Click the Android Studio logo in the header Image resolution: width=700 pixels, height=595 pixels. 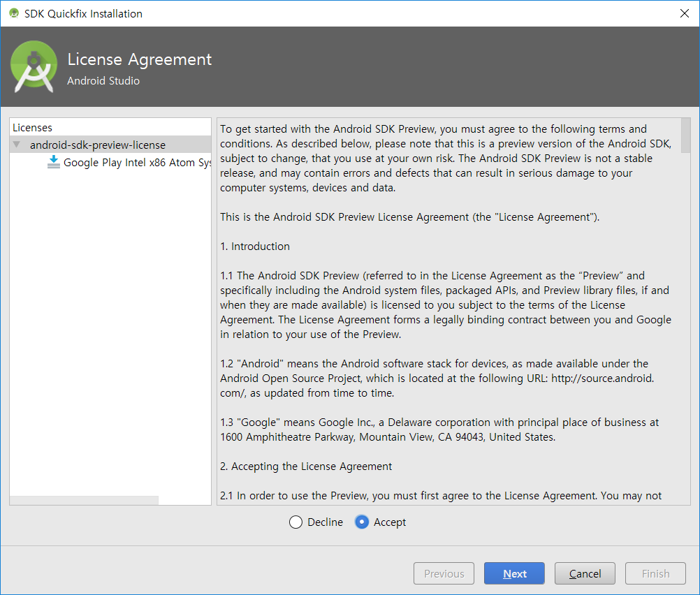[34, 66]
